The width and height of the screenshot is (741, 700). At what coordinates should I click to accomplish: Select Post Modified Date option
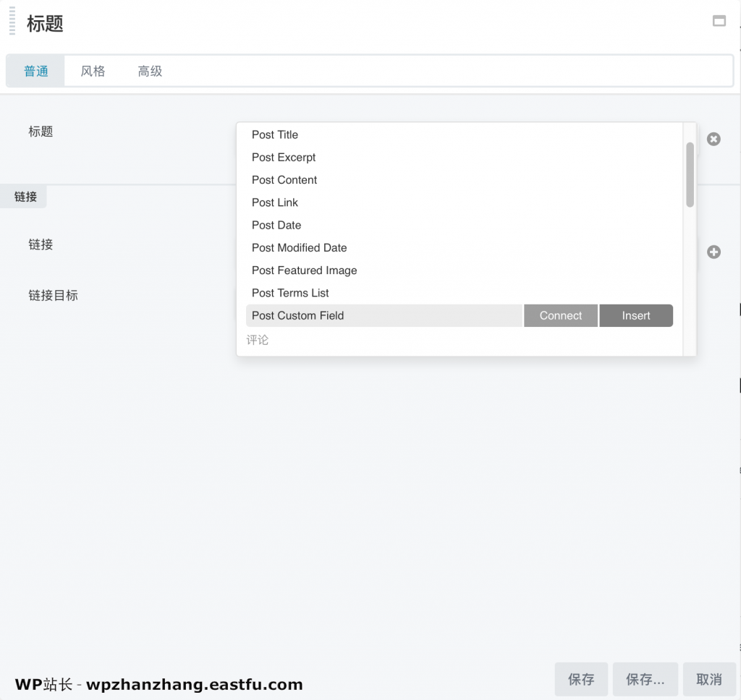tap(300, 247)
